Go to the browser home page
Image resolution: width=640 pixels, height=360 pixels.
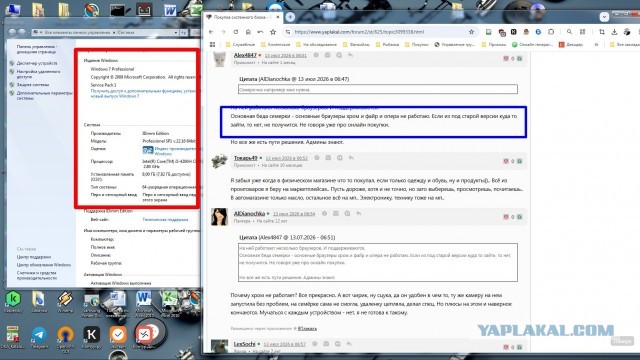(248, 32)
